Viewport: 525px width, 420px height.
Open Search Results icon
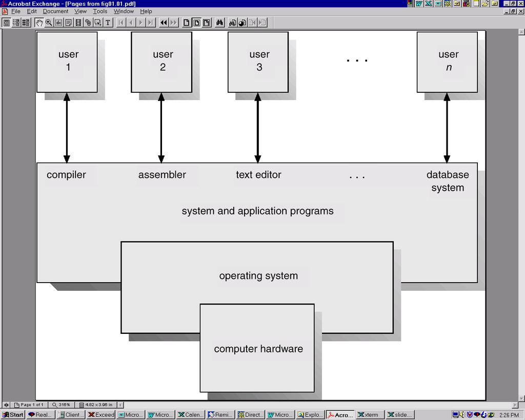[243, 23]
